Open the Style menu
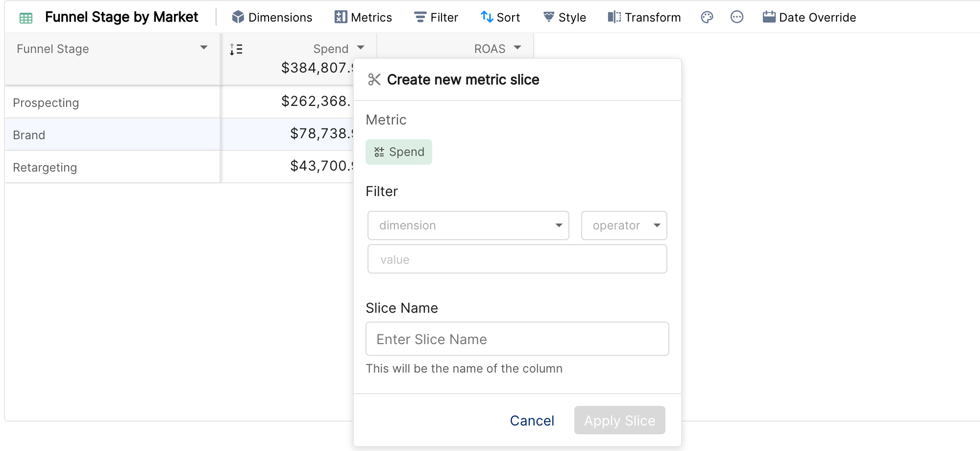 pyautogui.click(x=564, y=17)
